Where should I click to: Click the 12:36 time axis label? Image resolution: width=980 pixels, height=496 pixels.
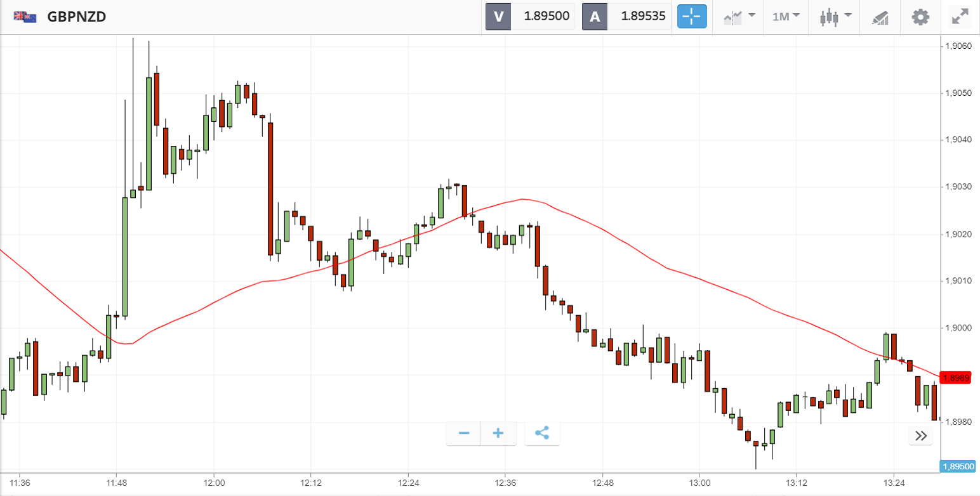click(x=505, y=482)
